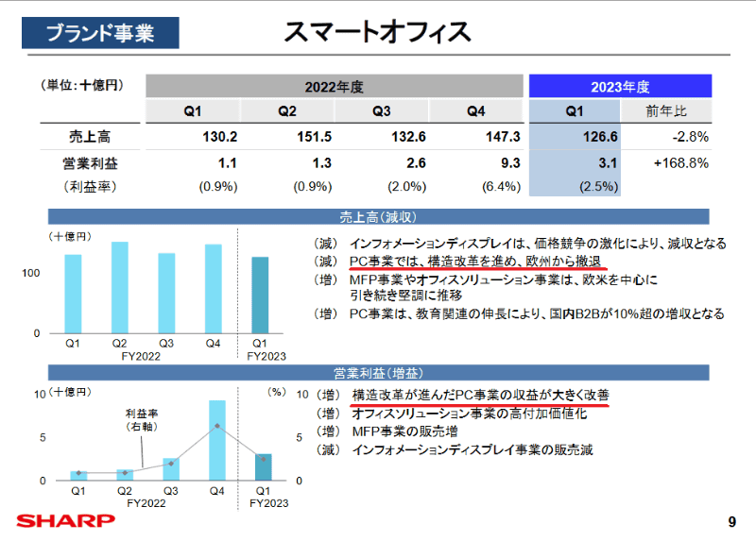Image resolution: width=756 pixels, height=541 pixels.
Task: Select sales value 151.5
Action: tap(314, 137)
